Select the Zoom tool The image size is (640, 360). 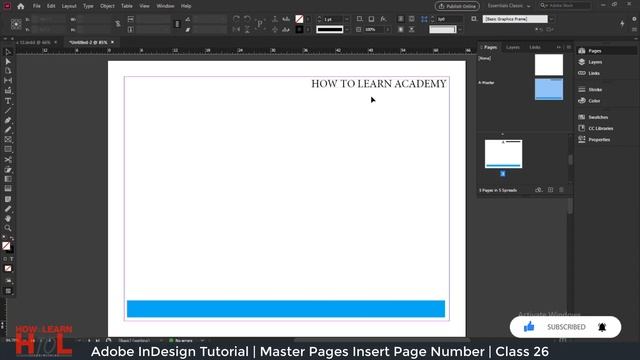pos(8,228)
